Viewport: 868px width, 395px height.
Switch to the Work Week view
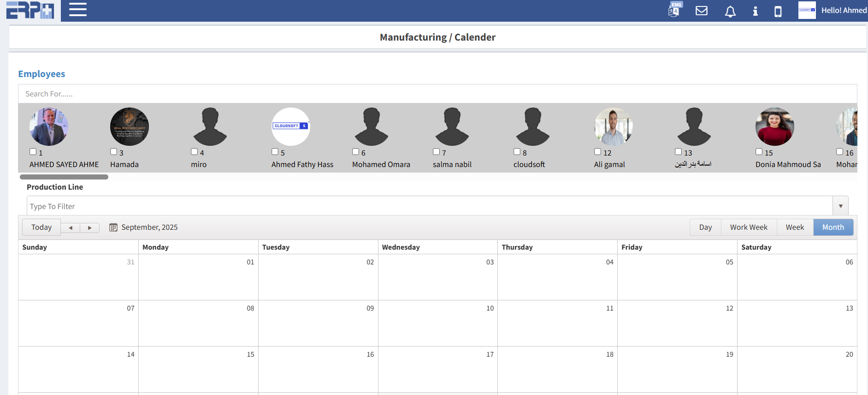click(748, 227)
